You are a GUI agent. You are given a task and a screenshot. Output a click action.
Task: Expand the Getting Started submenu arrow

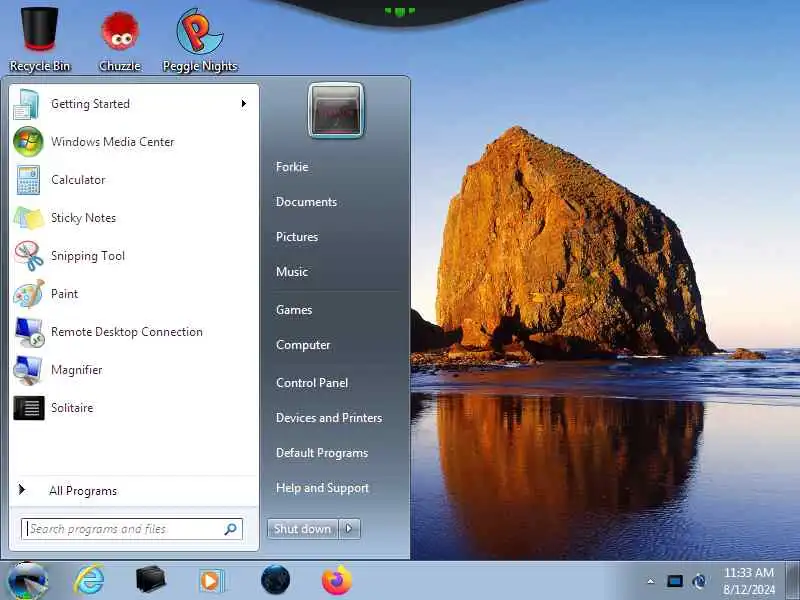(244, 104)
